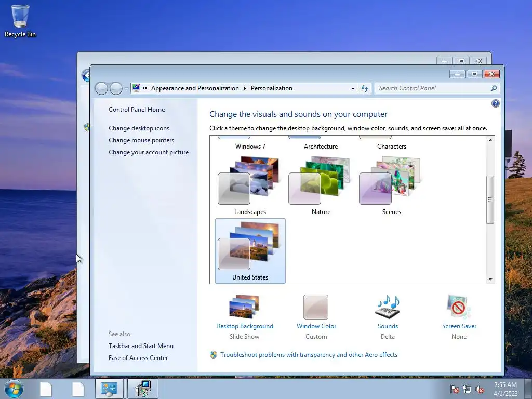Click the Appearance and Personalization breadcrumb
Image resolution: width=532 pixels, height=399 pixels.
pos(195,88)
